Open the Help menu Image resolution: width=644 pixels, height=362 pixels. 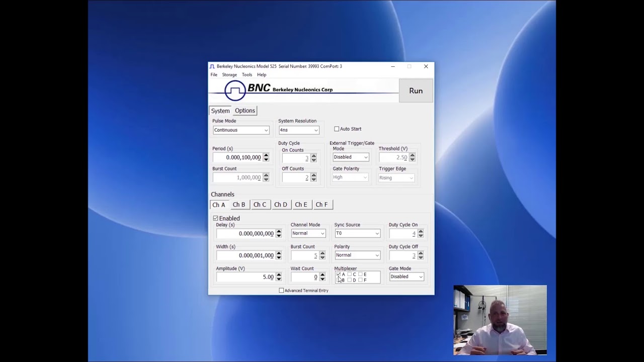[262, 74]
